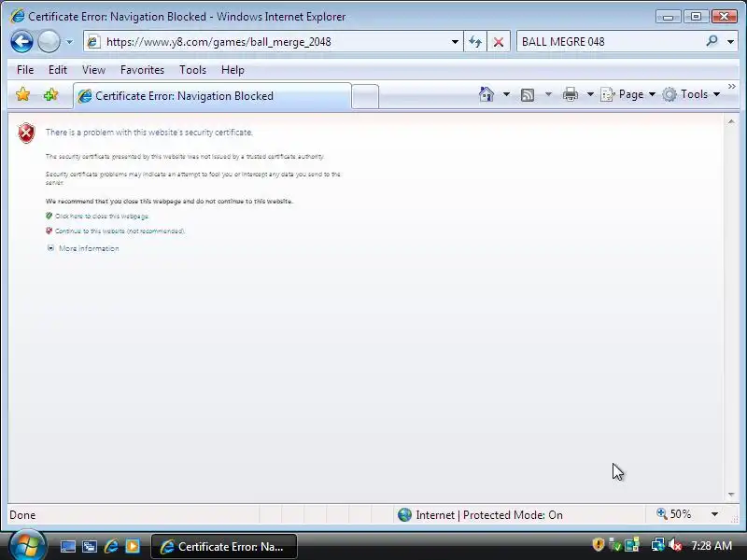Screen dimensions: 747x560
Task: Click the network computers tray icon
Action: [658, 544]
